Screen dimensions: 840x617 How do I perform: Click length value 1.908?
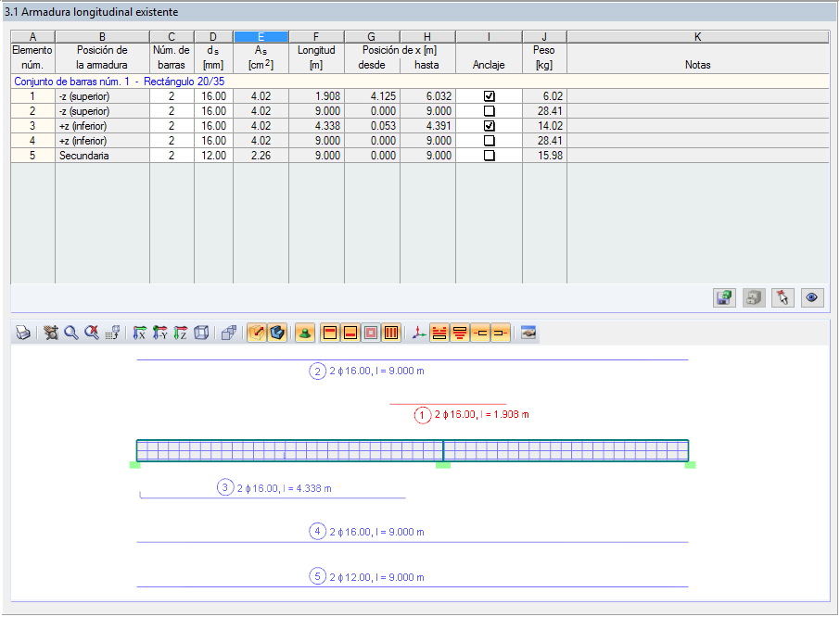pos(316,96)
